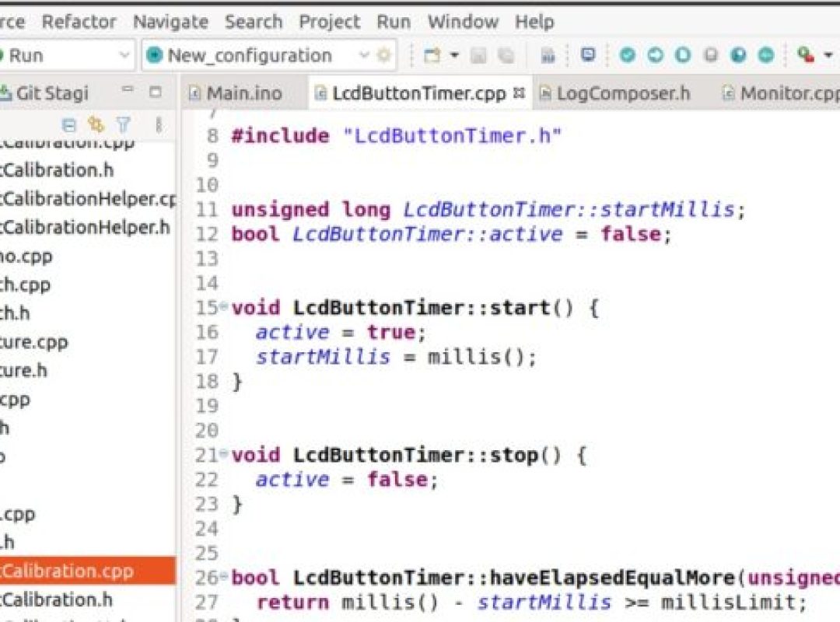Select the CalibrationHelper.h file entry
Screen dimensions: 840x622
coord(86,227)
